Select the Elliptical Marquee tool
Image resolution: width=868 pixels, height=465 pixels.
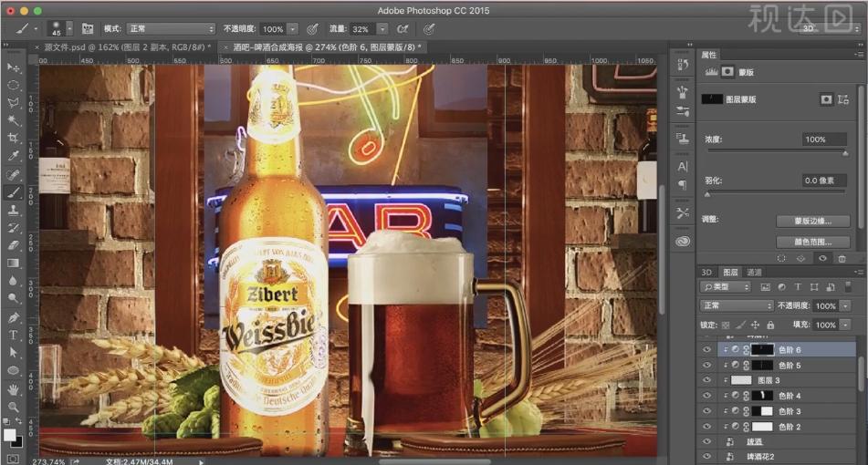(x=14, y=85)
